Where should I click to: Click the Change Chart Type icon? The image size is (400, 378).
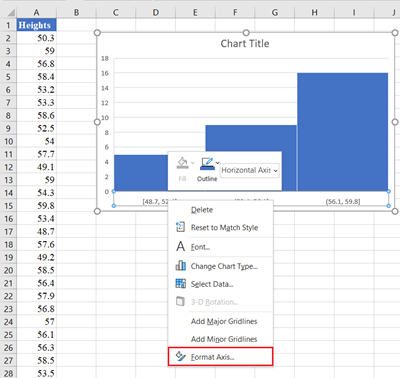tap(180, 266)
